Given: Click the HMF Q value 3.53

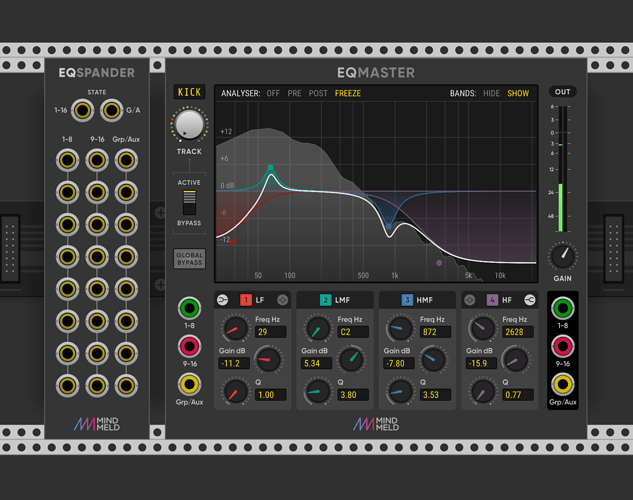Looking at the screenshot, I should pos(435,395).
